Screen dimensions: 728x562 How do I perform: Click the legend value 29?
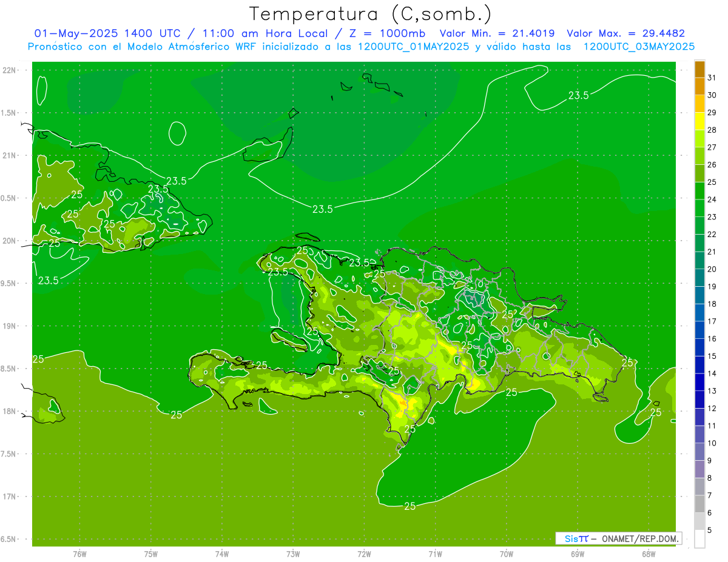[712, 113]
